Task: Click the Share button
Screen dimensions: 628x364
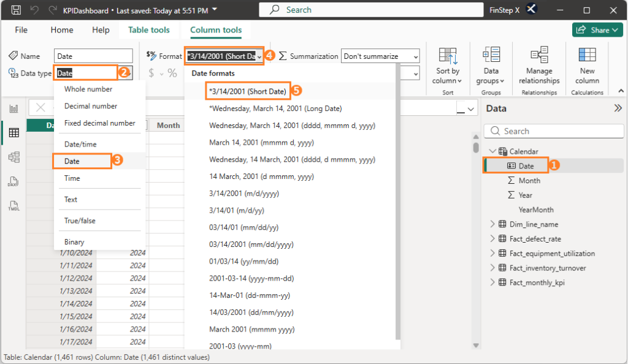Action: click(597, 30)
